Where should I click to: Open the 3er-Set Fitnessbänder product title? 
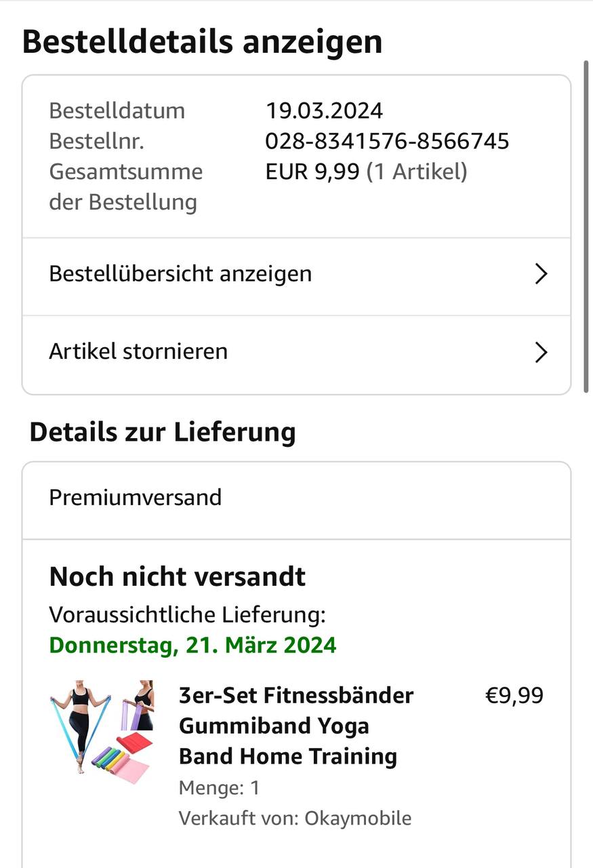[x=296, y=726]
